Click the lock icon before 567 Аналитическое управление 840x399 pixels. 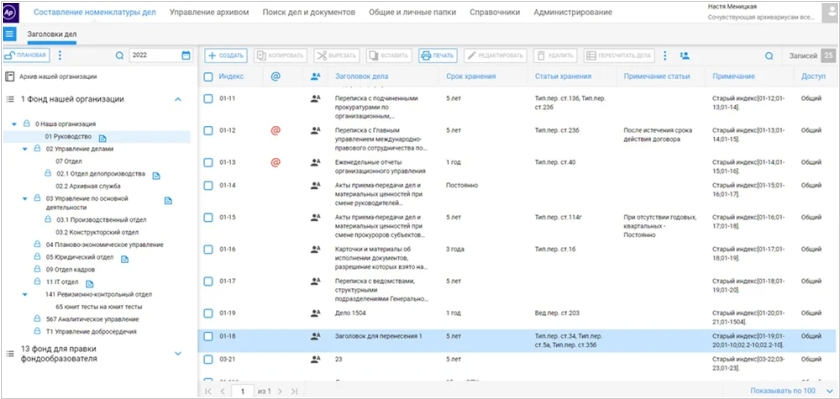[37, 319]
